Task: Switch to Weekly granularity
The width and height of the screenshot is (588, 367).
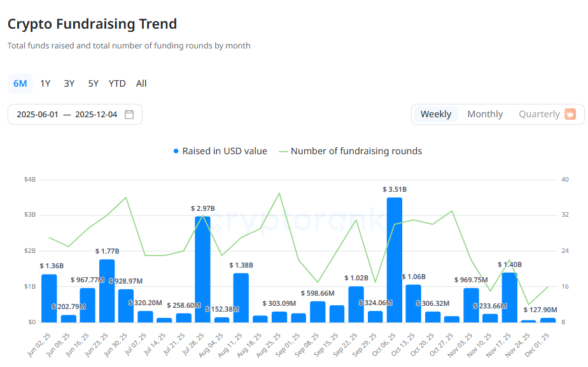Action: [436, 114]
